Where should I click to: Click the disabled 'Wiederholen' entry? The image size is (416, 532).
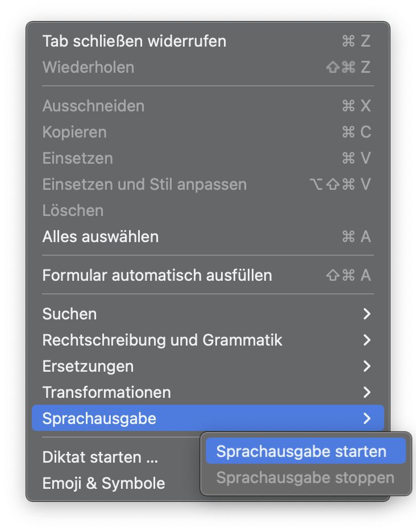pos(88,67)
